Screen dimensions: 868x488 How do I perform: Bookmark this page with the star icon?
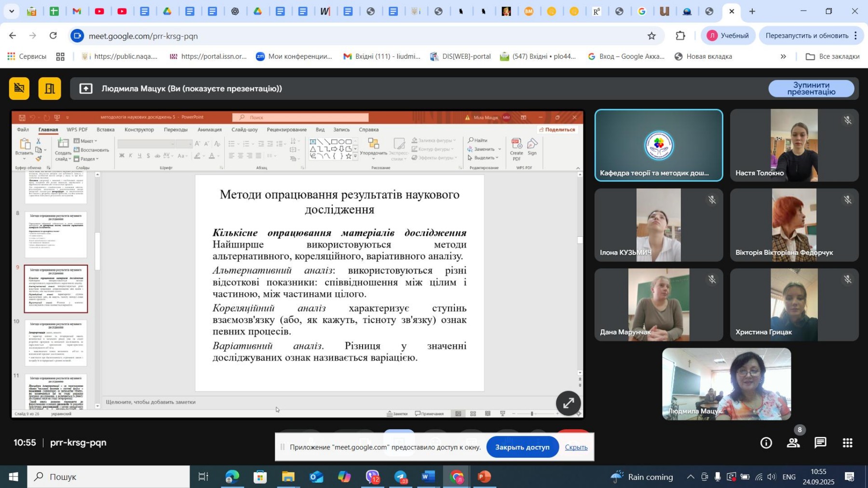651,36
